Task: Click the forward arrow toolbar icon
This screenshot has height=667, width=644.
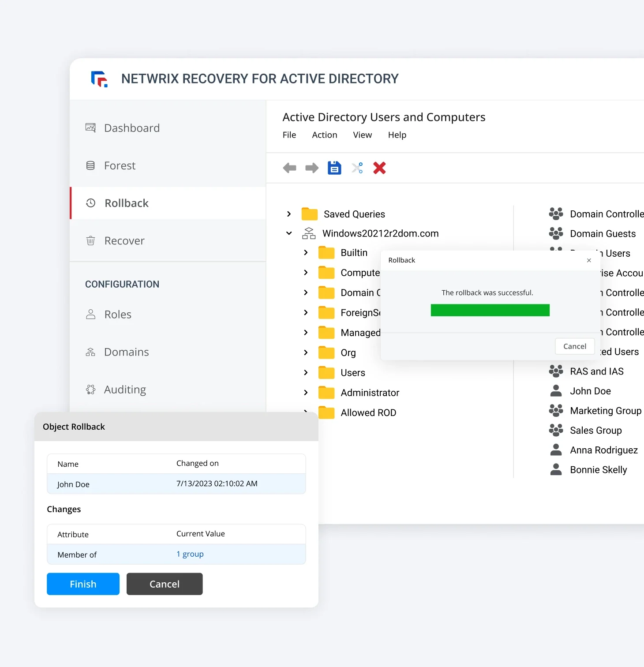Action: [x=312, y=168]
